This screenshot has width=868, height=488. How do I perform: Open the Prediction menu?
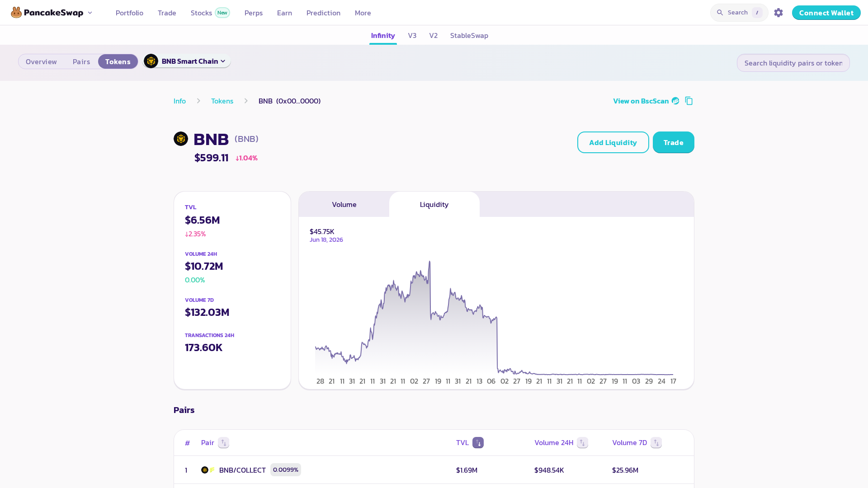pos(323,13)
